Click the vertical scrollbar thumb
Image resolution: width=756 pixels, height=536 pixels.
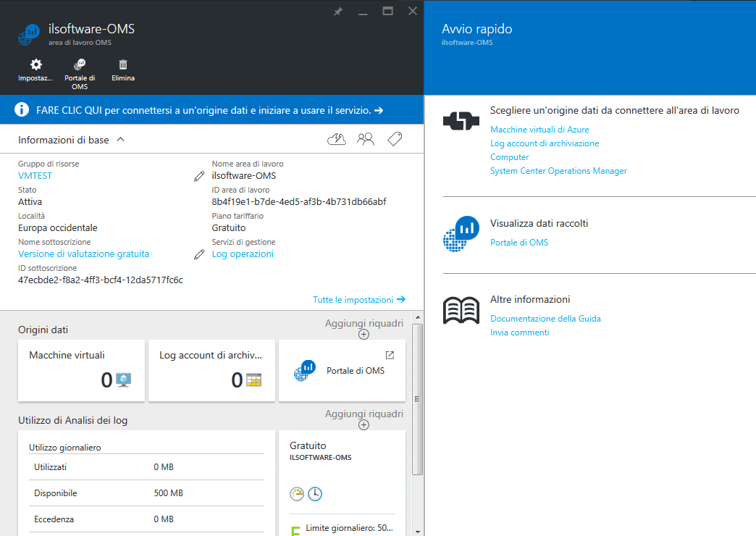tap(418, 400)
